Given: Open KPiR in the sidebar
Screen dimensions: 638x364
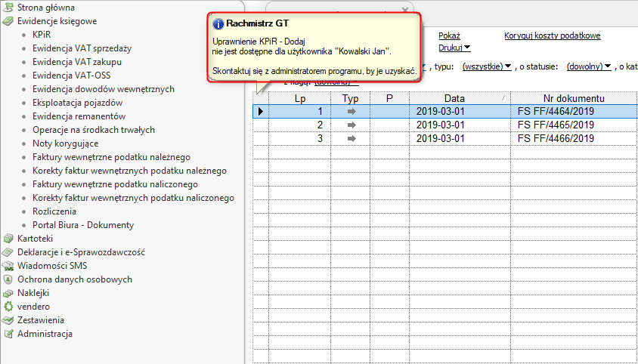Looking at the screenshot, I should [42, 35].
